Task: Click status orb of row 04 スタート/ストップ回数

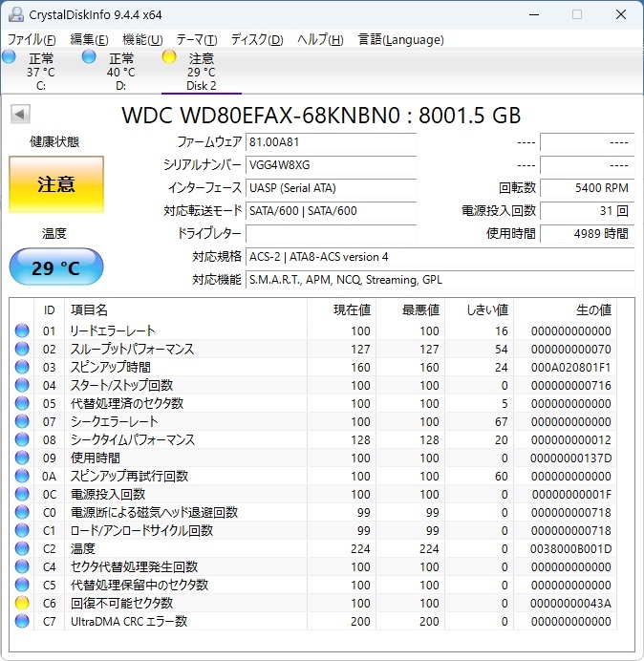Action: [22, 385]
